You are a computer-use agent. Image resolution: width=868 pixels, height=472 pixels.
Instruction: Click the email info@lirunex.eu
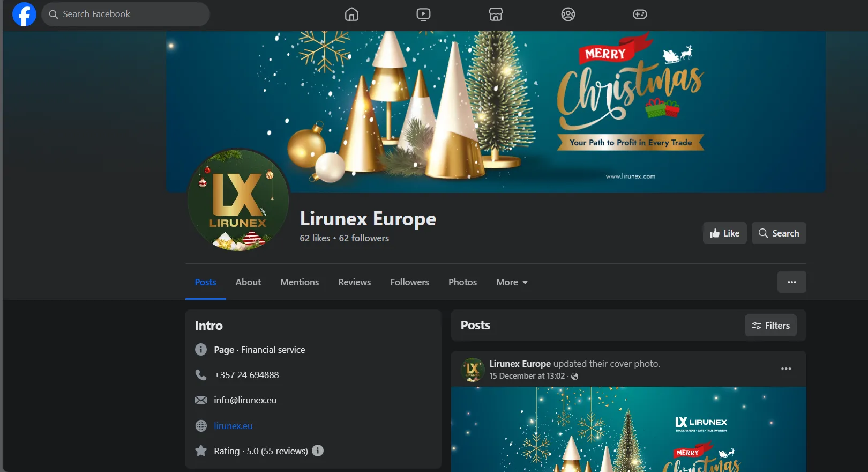245,400
